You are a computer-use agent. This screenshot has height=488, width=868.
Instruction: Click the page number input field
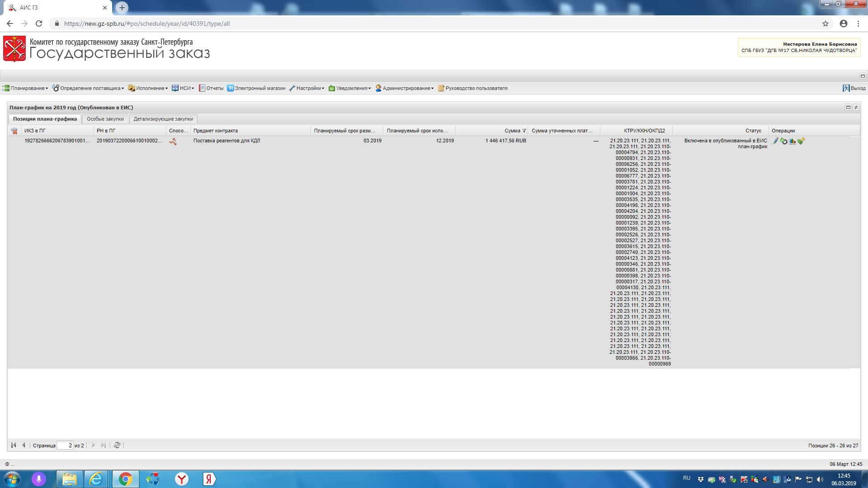65,445
